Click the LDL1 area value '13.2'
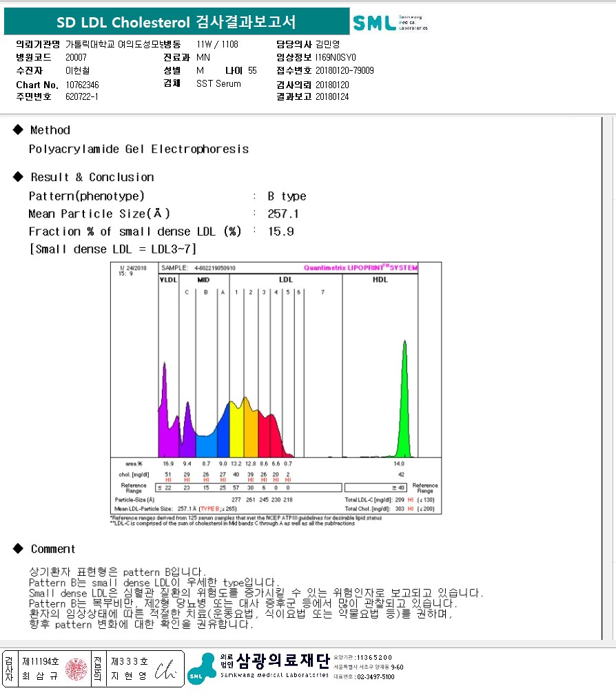This screenshot has height=695, width=616. tap(236, 464)
